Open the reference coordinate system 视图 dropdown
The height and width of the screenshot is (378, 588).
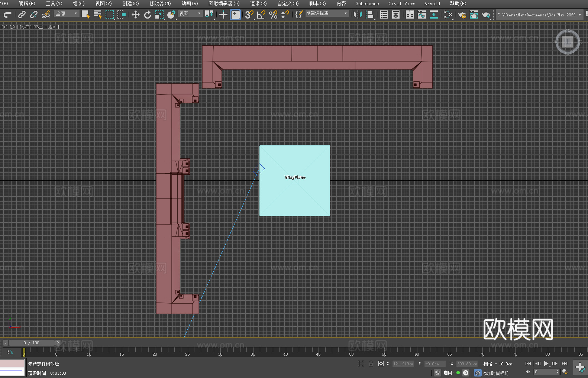[x=190, y=13]
